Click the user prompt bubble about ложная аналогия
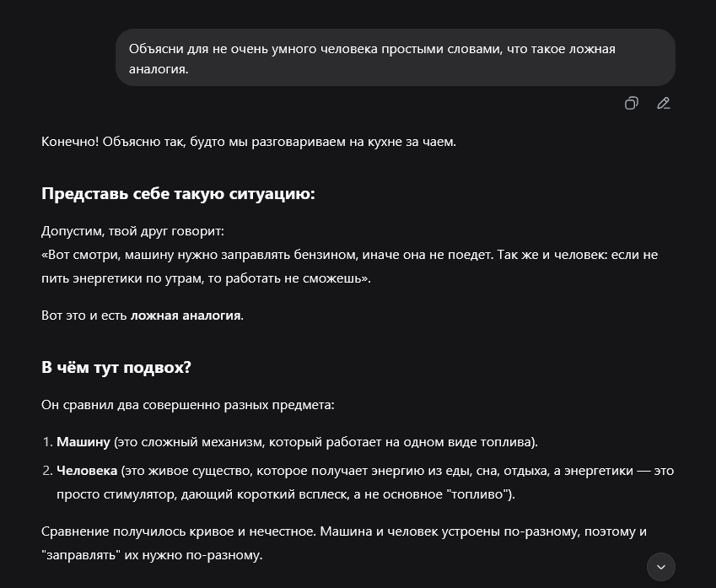Viewport: 716px width, 588px height. (x=395, y=58)
